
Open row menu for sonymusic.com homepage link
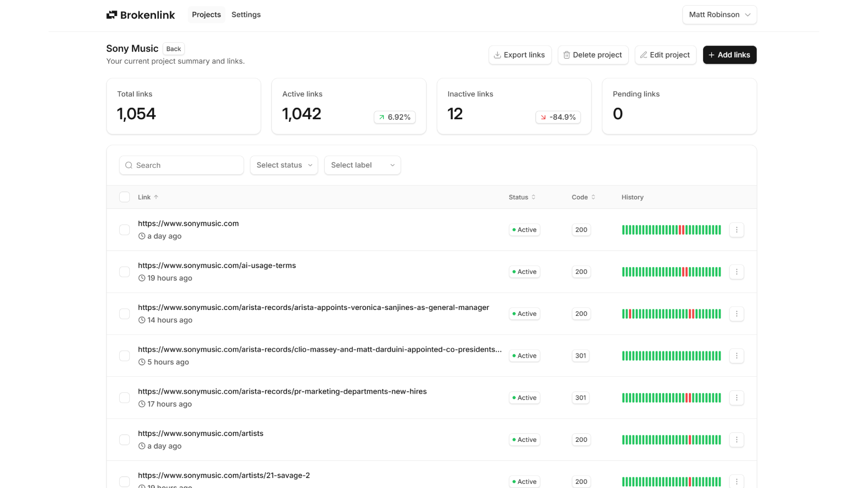pyautogui.click(x=737, y=230)
